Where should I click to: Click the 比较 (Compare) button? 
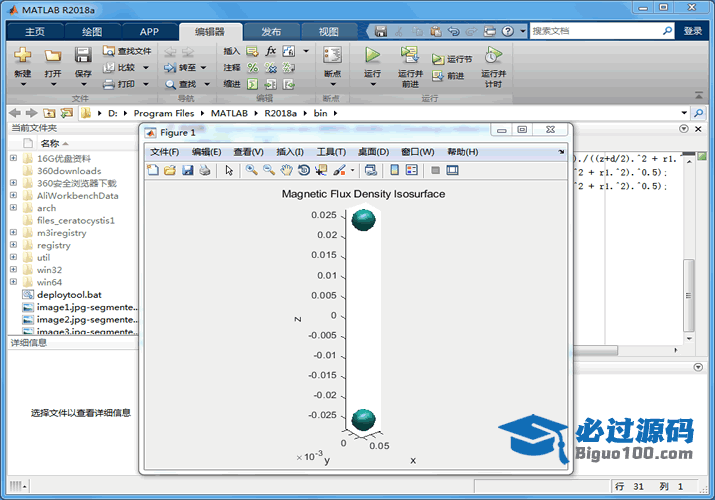pyautogui.click(x=119, y=67)
